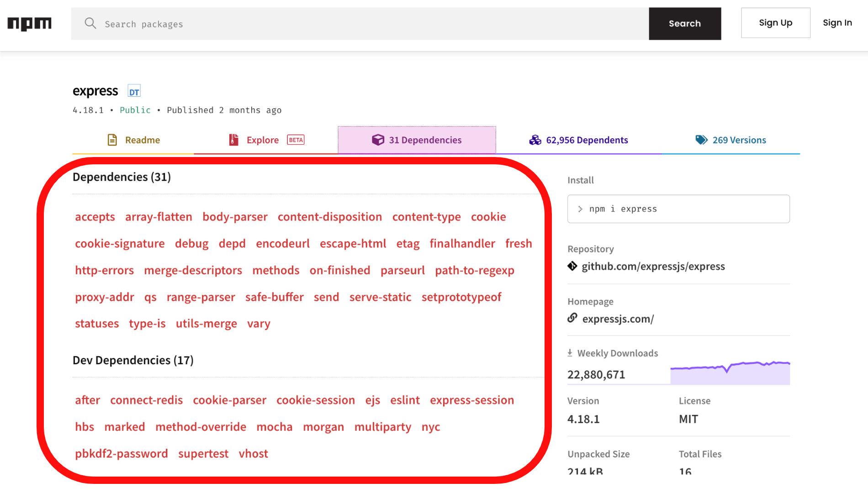868x493 pixels.
Task: Click the Dependents boxes icon
Action: tap(535, 140)
